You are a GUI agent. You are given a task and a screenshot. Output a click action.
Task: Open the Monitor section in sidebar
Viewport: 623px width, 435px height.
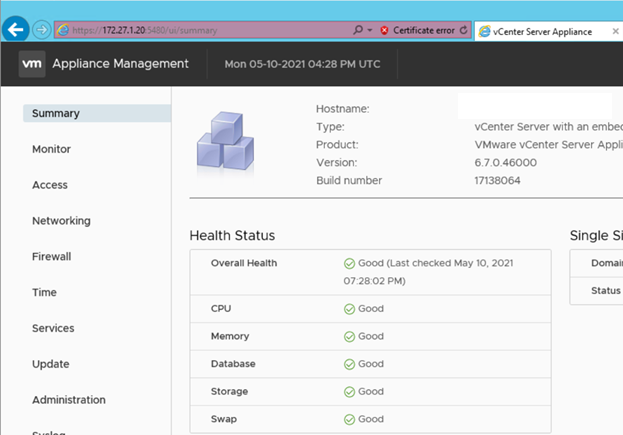(x=51, y=149)
